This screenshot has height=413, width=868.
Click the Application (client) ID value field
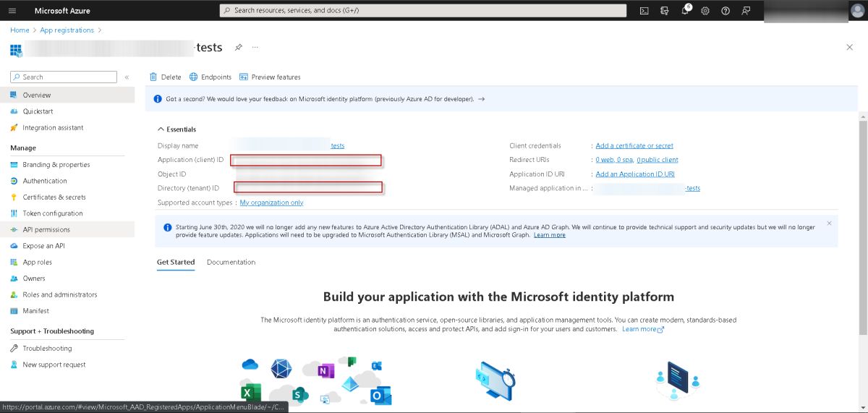coord(306,160)
